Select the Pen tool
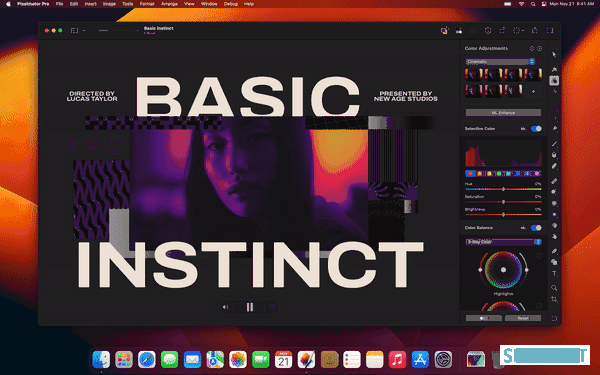Viewport: 600px width, 375px height. click(554, 251)
